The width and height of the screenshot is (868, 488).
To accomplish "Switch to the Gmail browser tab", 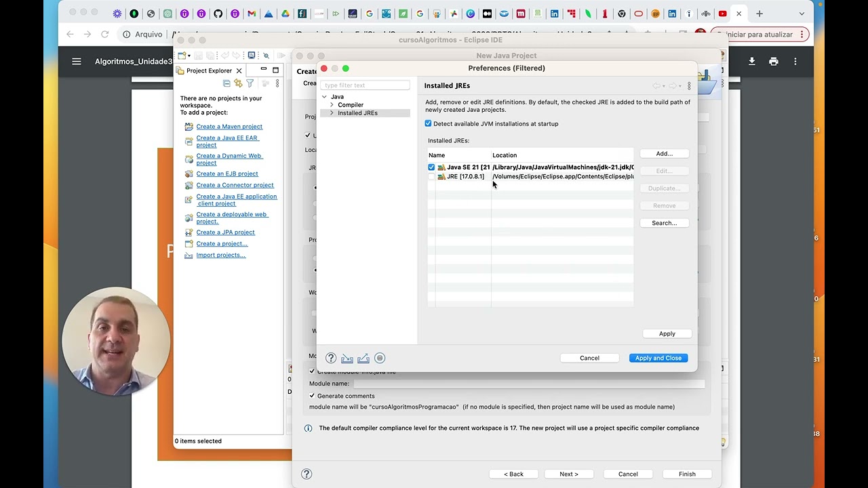I will tap(252, 14).
